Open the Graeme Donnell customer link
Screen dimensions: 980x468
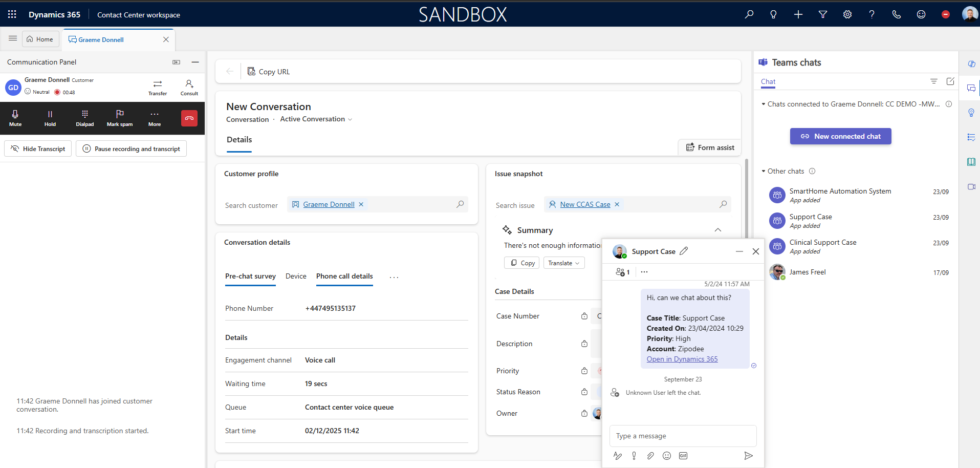[x=329, y=204]
